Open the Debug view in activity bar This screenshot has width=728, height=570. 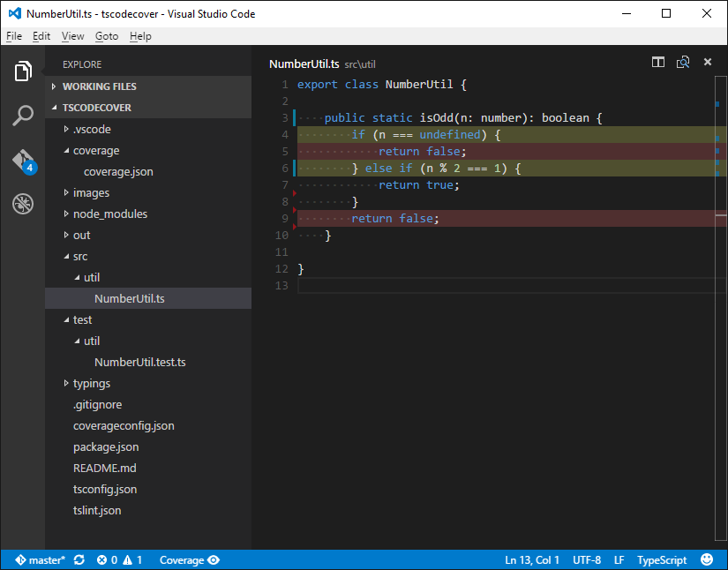click(23, 203)
